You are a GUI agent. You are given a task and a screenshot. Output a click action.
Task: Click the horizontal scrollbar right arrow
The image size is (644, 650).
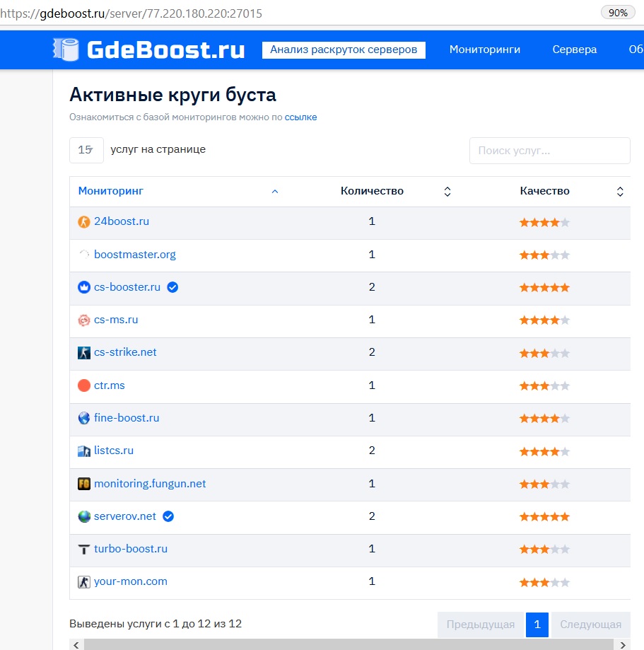pyautogui.click(x=623, y=644)
